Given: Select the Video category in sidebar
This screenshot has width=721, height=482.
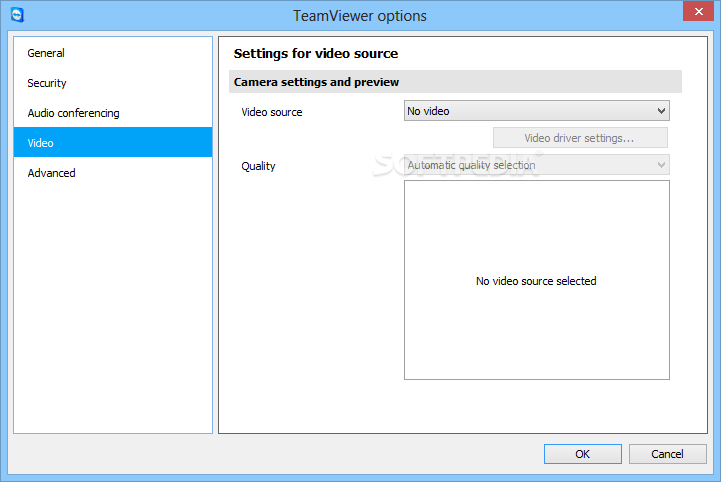Looking at the screenshot, I should pos(113,143).
